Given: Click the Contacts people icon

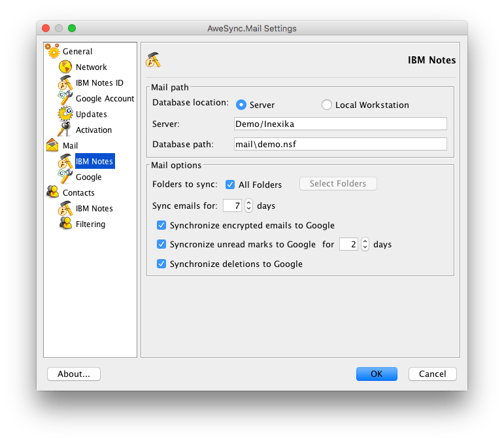Looking at the screenshot, I should tap(52, 193).
